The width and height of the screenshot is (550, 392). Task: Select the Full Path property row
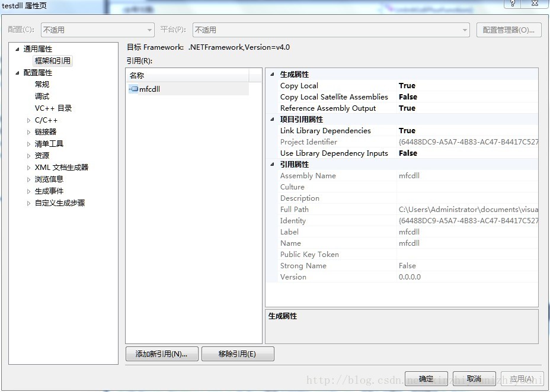click(x=408, y=209)
